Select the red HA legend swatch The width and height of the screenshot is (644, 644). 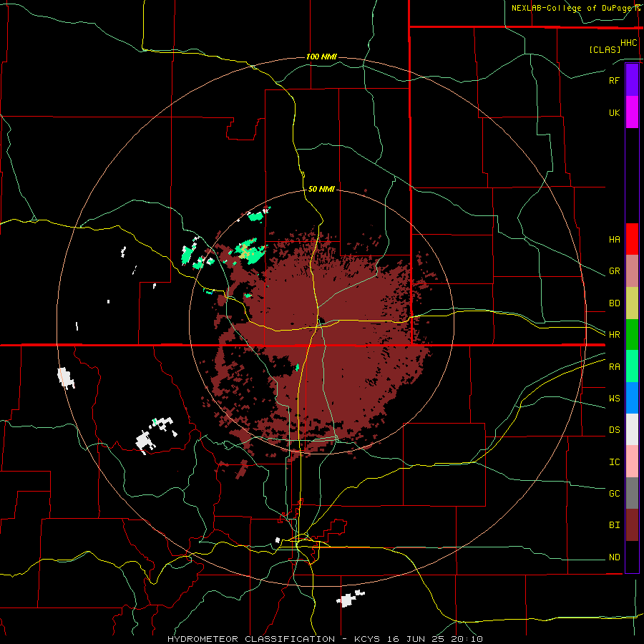click(632, 239)
